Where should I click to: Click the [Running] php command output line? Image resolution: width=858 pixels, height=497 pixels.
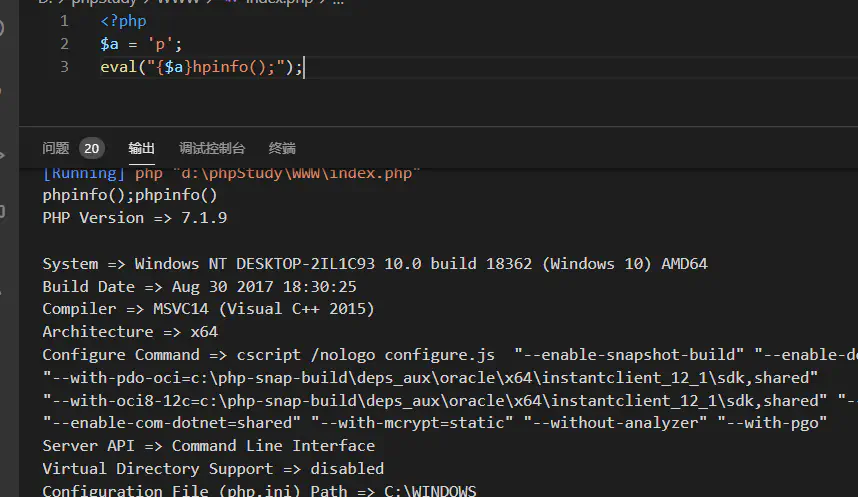pos(230,174)
